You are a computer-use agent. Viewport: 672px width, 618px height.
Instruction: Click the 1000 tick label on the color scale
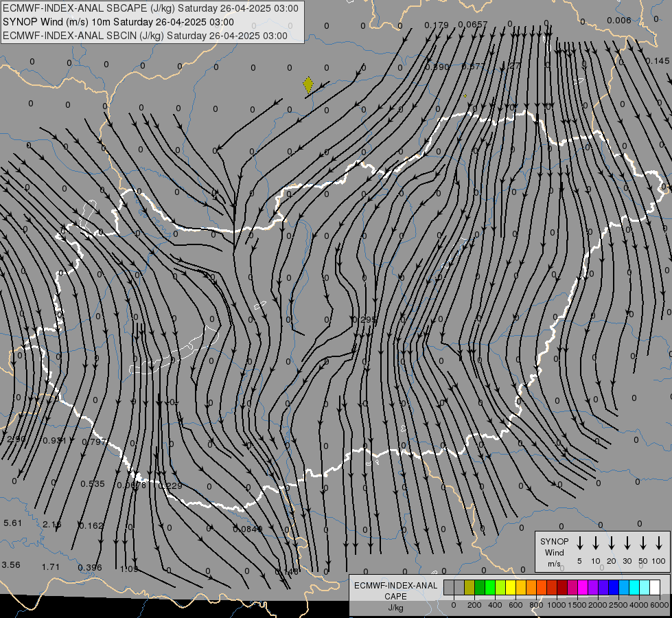pos(557,605)
